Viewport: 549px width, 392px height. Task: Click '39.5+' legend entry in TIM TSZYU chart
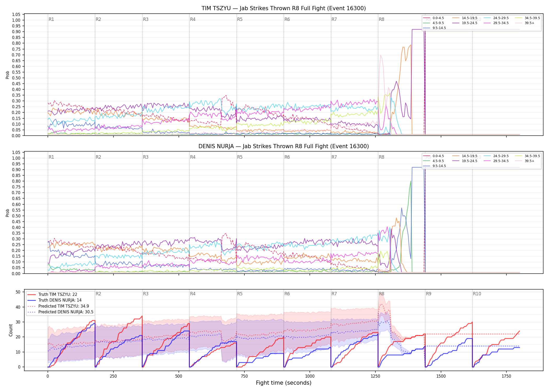point(525,23)
